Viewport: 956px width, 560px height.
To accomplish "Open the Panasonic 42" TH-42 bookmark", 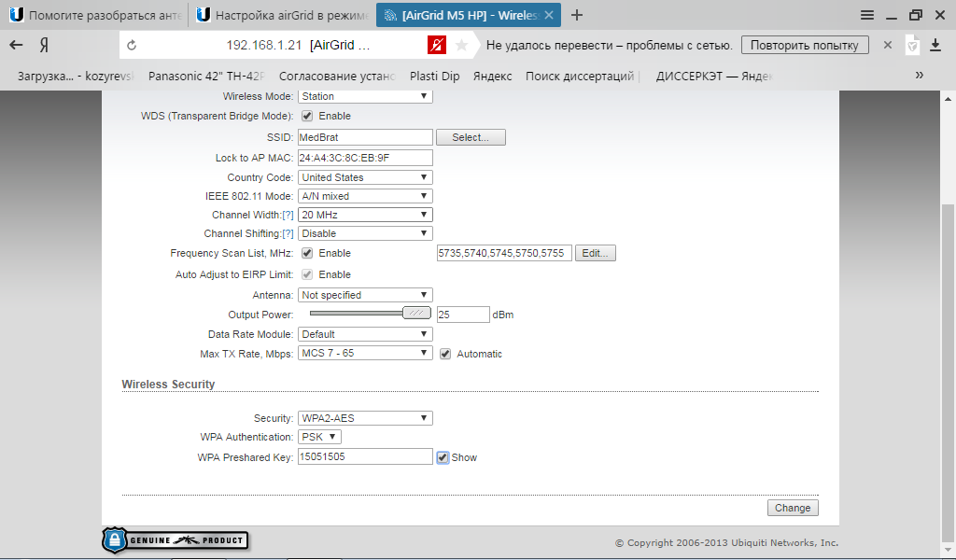I will point(206,77).
